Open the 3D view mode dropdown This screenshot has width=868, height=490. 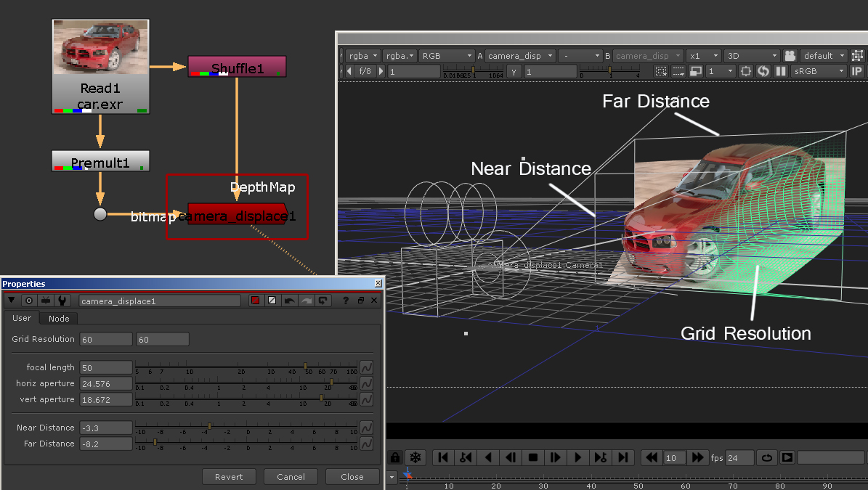[751, 56]
